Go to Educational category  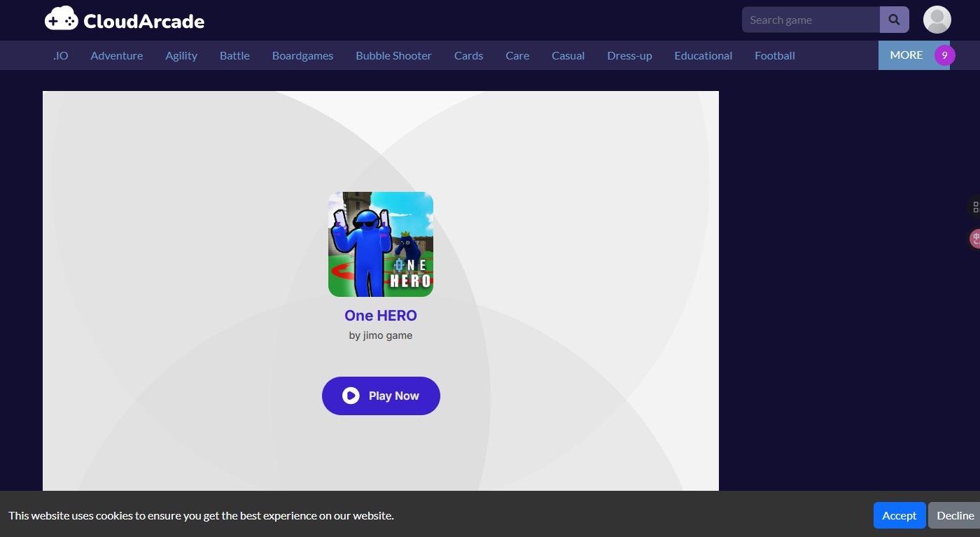point(703,55)
